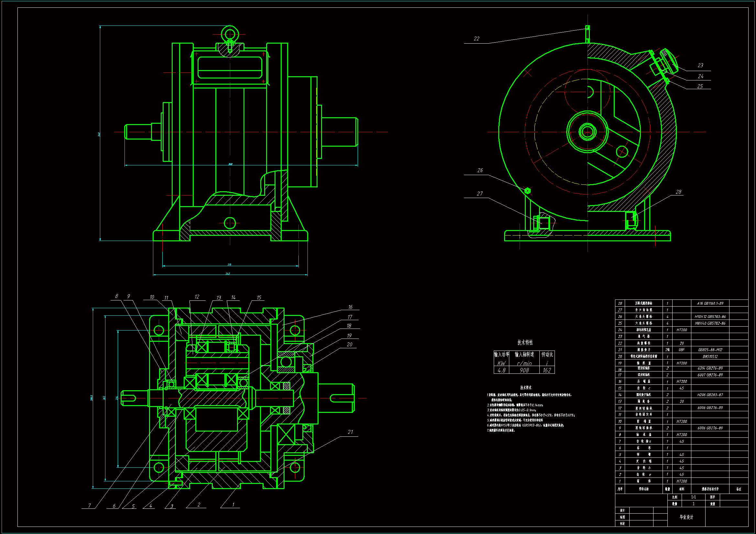Viewport: 756px width, 534px height.
Task: Select the top-left mounting hole in section view
Action: 159,330
